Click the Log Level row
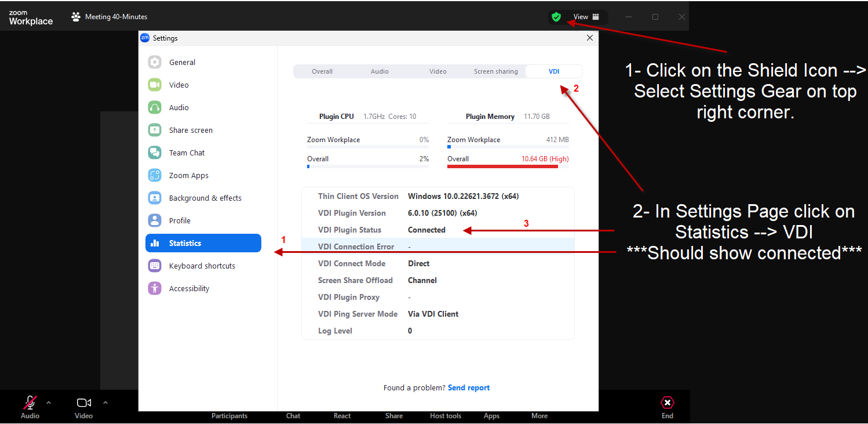The width and height of the screenshot is (868, 424). click(438, 331)
